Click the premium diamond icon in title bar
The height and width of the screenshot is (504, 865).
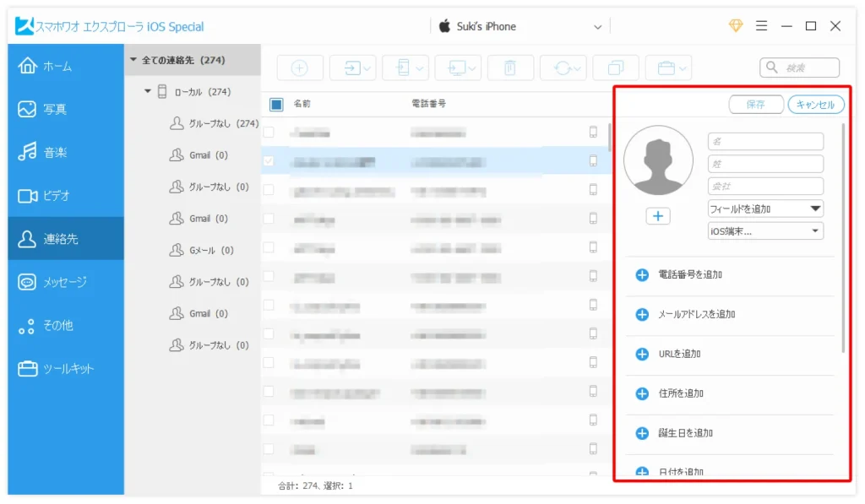pos(736,26)
